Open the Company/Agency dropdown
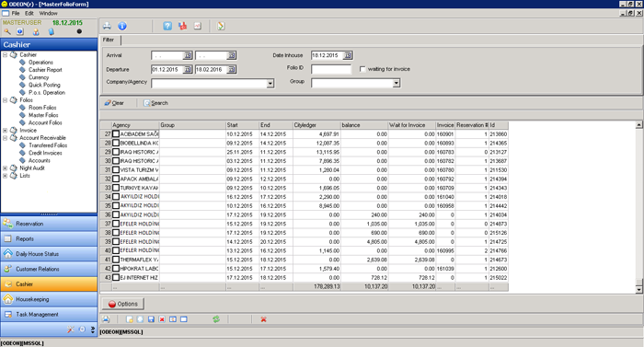This screenshot has width=644, height=347. pos(270,84)
